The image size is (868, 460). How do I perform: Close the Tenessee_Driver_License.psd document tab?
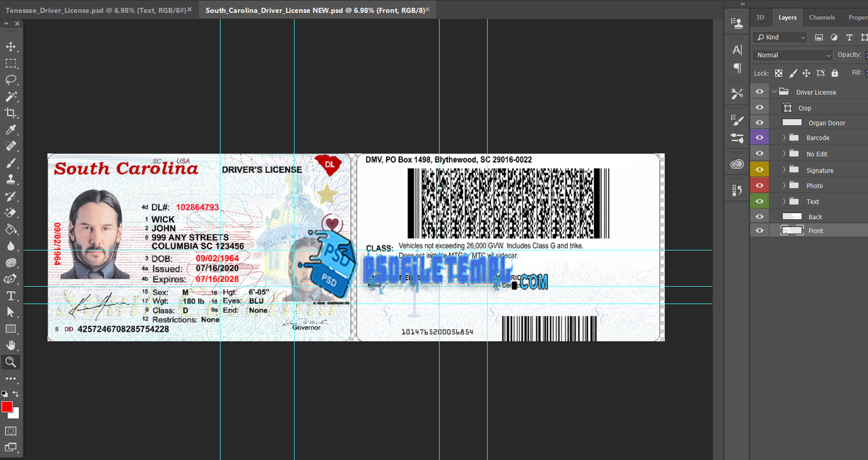[x=189, y=9]
